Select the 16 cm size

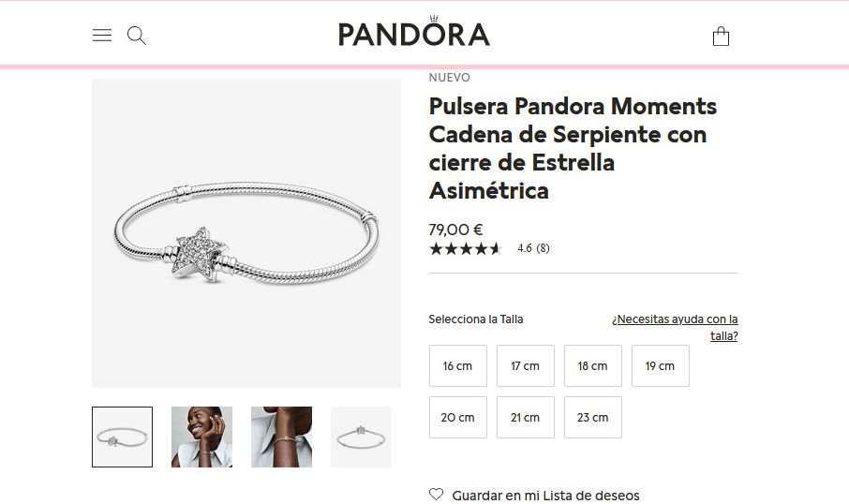point(458,366)
